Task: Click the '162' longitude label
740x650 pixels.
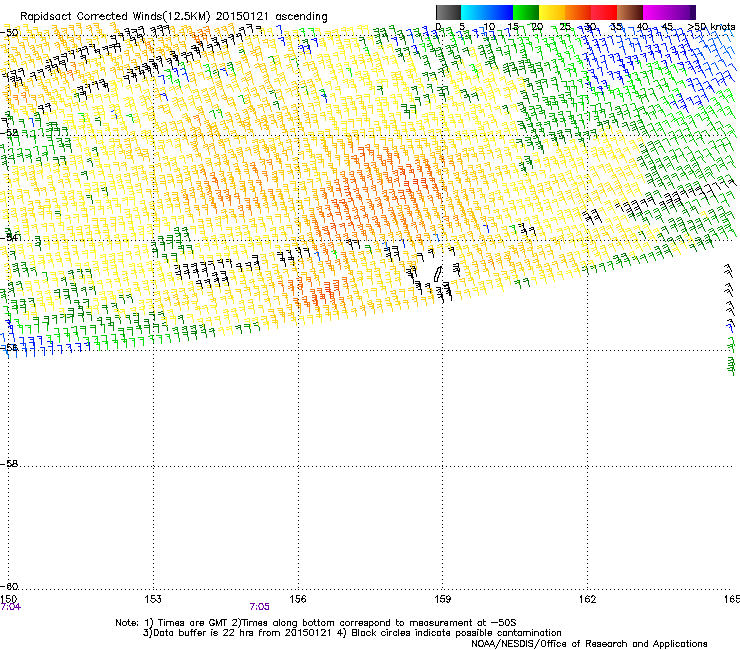Action: [588, 599]
